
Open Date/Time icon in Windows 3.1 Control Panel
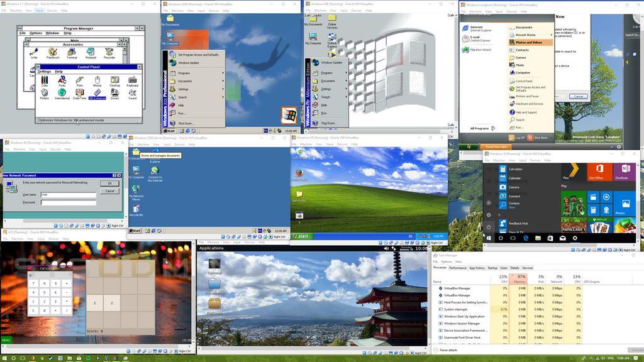click(80, 94)
